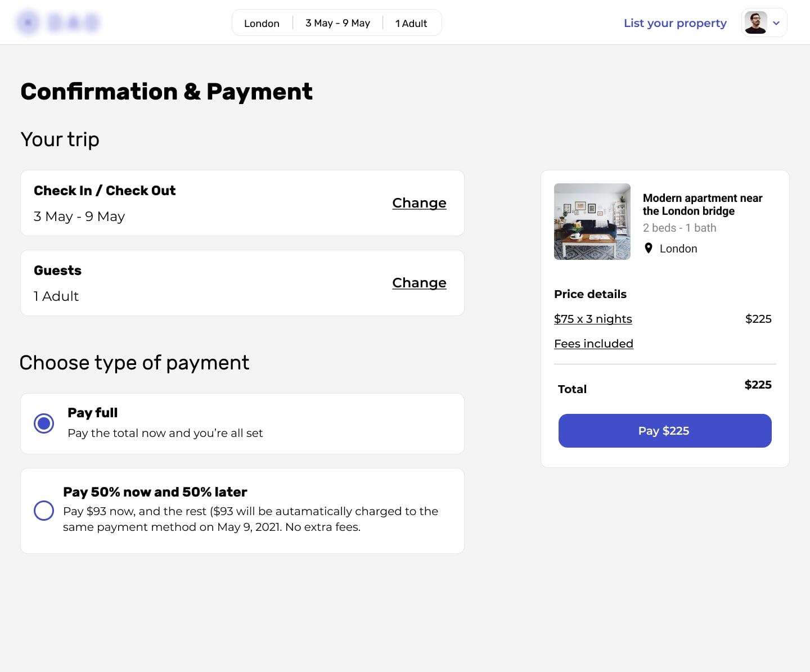The width and height of the screenshot is (810, 672).
Task: Open the 3 May - 9 May date selector
Action: pyautogui.click(x=337, y=23)
